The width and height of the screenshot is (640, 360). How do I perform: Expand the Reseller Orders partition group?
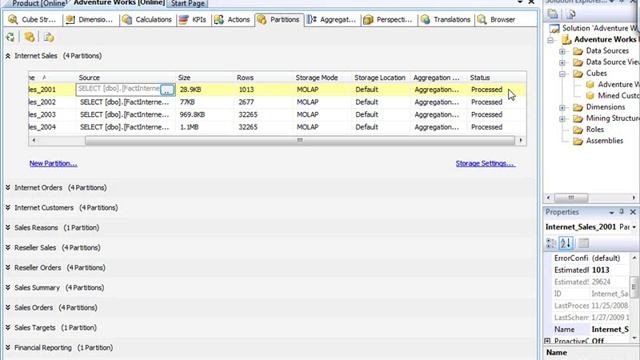tap(8, 267)
